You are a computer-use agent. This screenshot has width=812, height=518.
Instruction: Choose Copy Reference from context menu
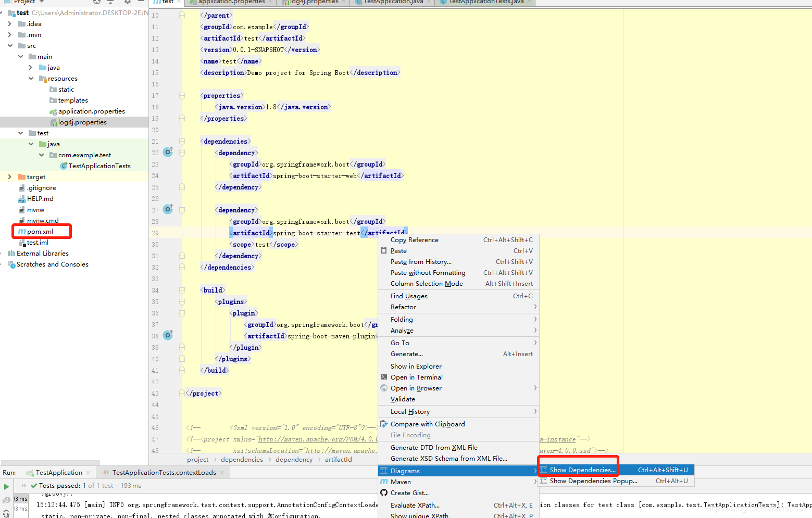point(458,240)
